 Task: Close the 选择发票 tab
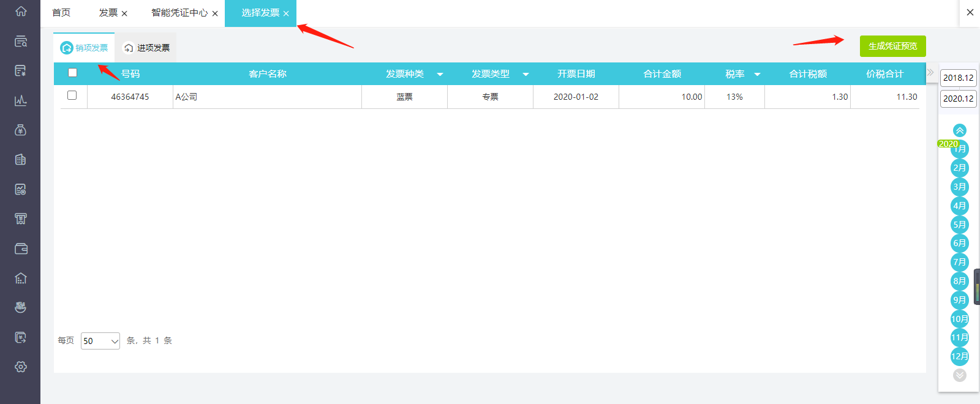(x=286, y=13)
